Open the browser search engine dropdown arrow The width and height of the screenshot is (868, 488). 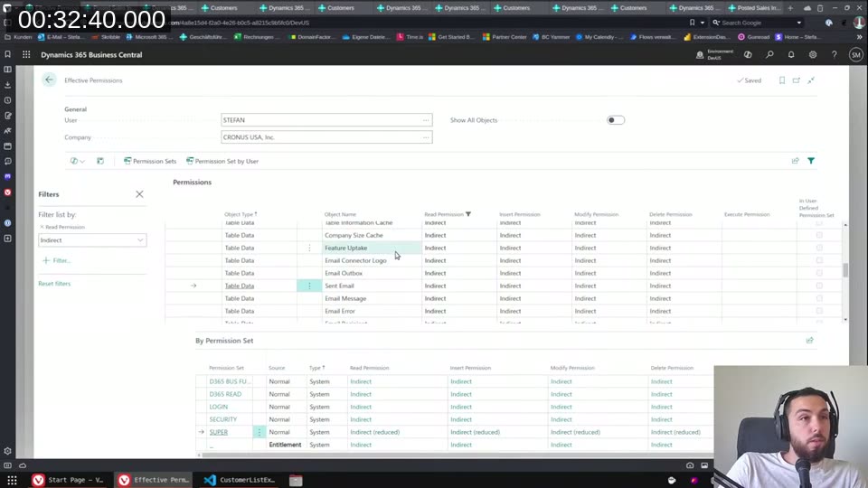point(798,23)
